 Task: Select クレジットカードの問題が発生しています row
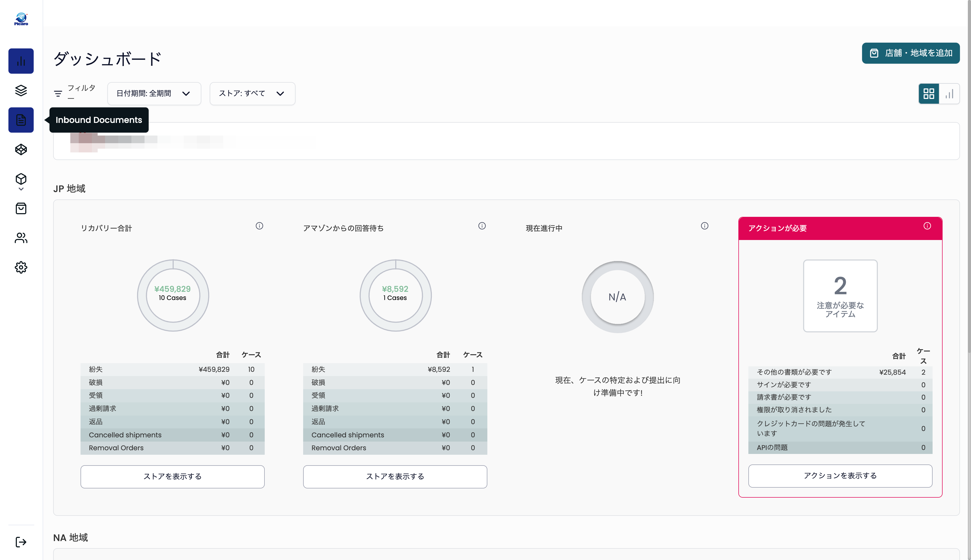[x=841, y=429]
